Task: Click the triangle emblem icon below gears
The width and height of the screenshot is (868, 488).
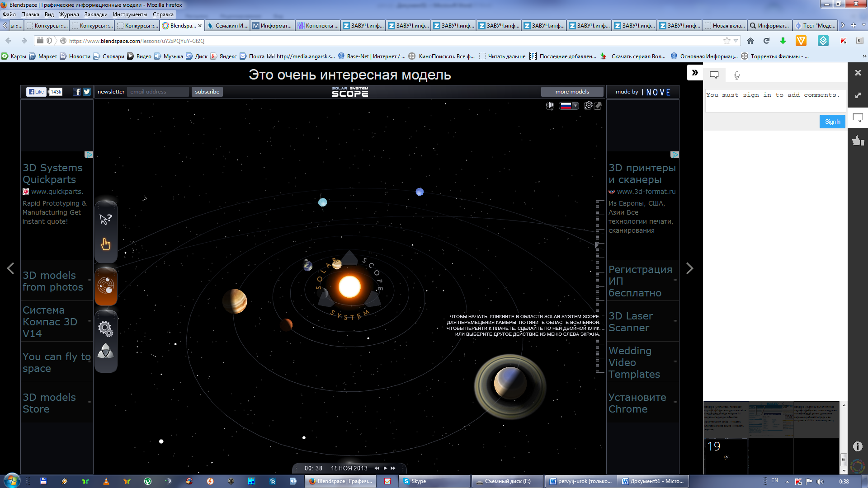Action: tap(106, 352)
